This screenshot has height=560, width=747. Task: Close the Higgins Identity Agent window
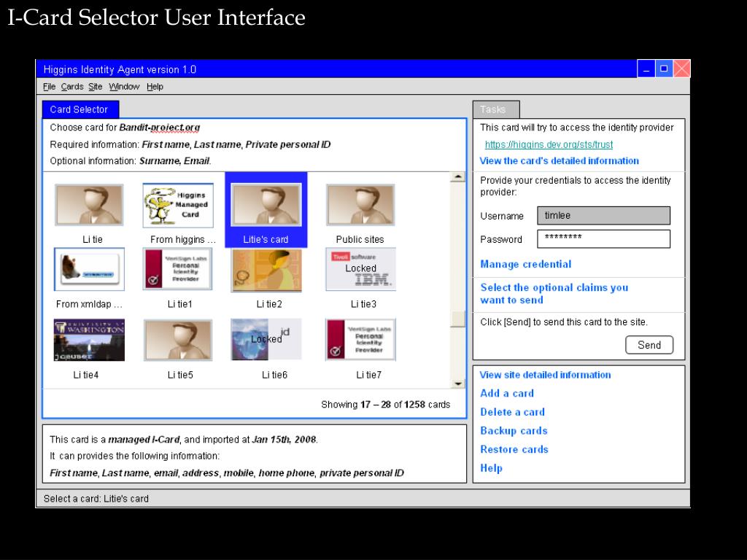[682, 69]
